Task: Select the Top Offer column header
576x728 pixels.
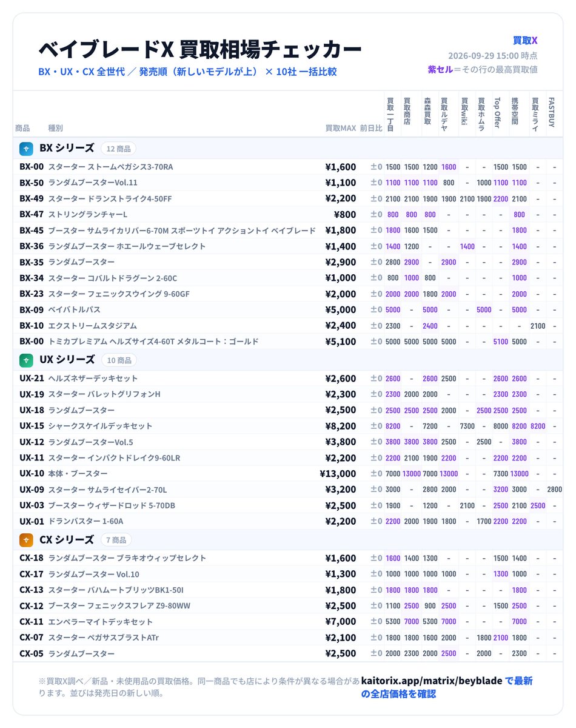Action: 497,112
